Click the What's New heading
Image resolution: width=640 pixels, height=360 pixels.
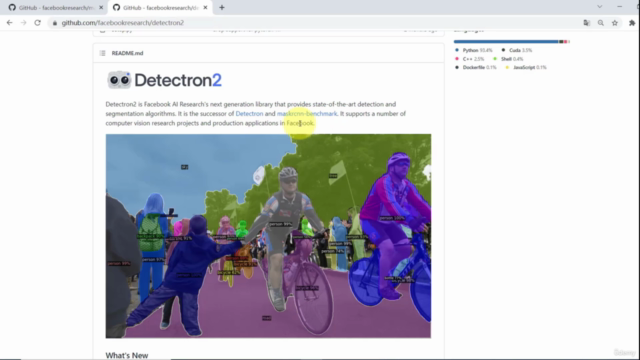point(127,356)
